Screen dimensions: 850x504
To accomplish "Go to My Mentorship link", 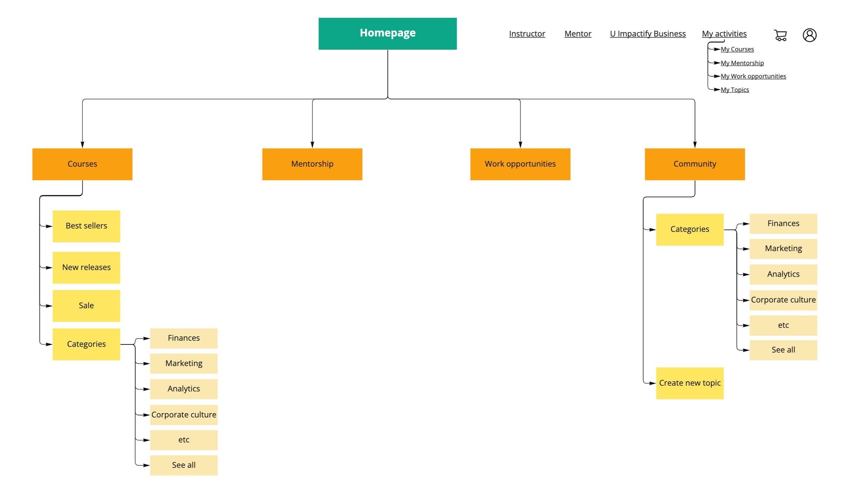I will pyautogui.click(x=742, y=63).
